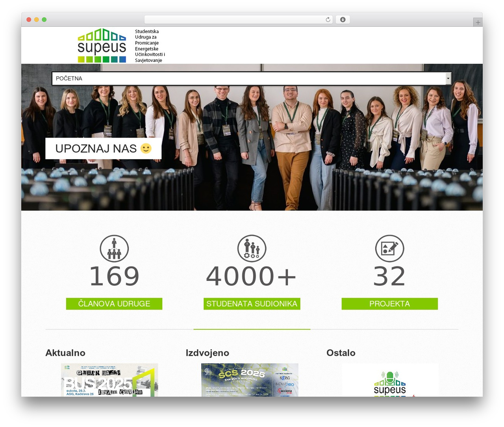The height and width of the screenshot is (427, 504).
Task: Open the POČETNA navigation dropdown
Action: 252,78
